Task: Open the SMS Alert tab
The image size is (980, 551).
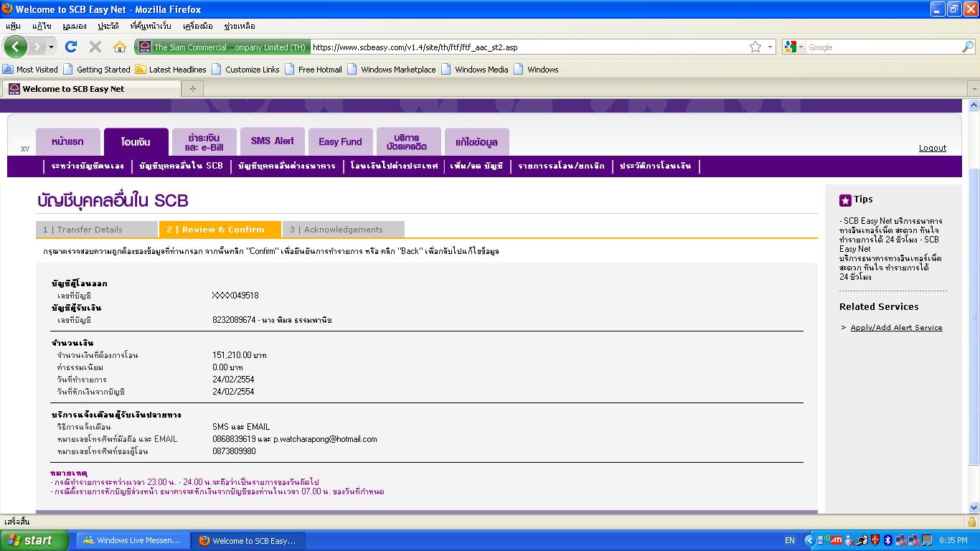Action: pos(273,142)
